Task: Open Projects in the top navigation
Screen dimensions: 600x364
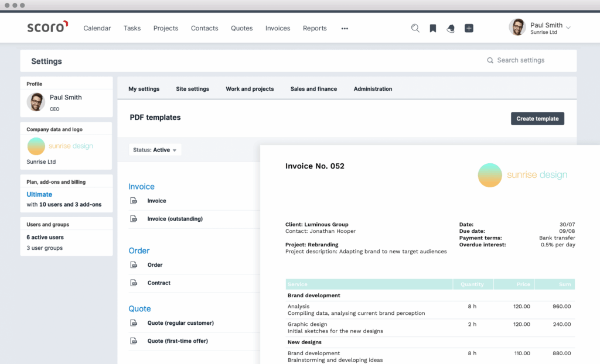Action: click(166, 28)
